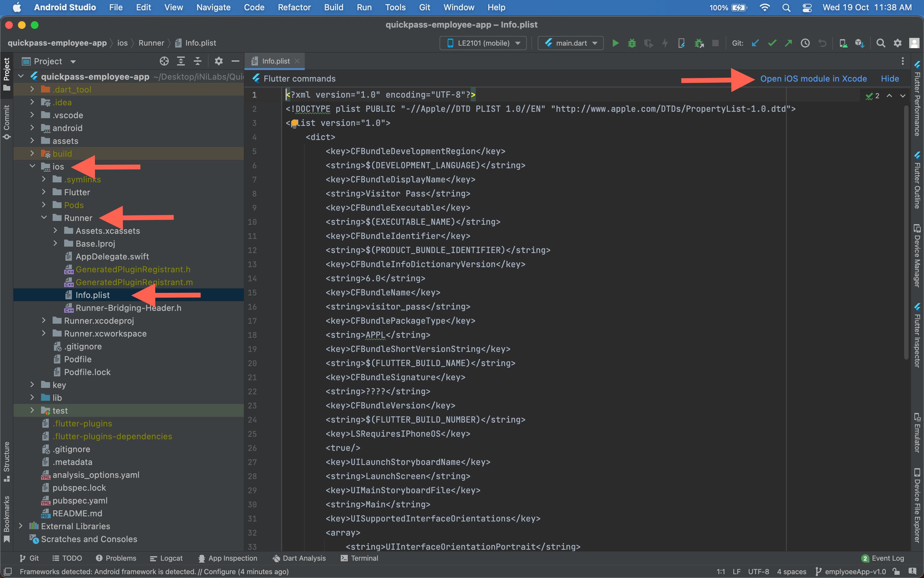The image size is (924, 578).
Task: Open Device Manager icon in toolbar
Action: point(843,43)
